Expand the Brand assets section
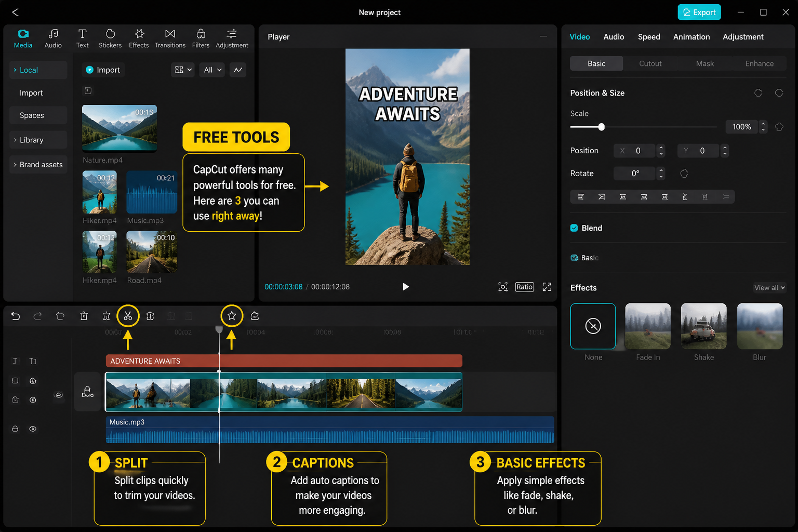798x532 pixels. [x=39, y=165]
